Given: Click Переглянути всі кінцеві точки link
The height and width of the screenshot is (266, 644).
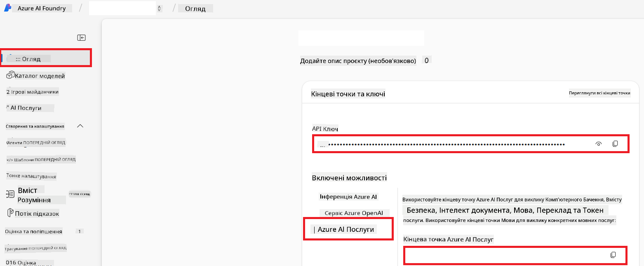Looking at the screenshot, I should point(599,93).
